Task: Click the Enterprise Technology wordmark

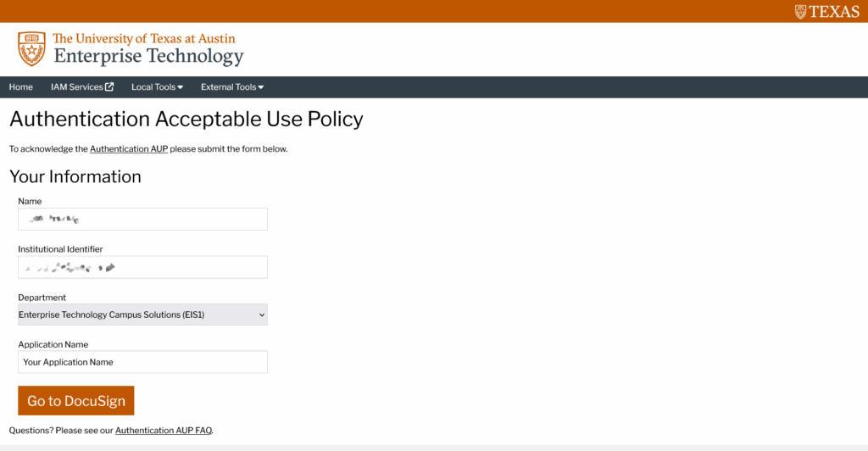Action: (148, 57)
